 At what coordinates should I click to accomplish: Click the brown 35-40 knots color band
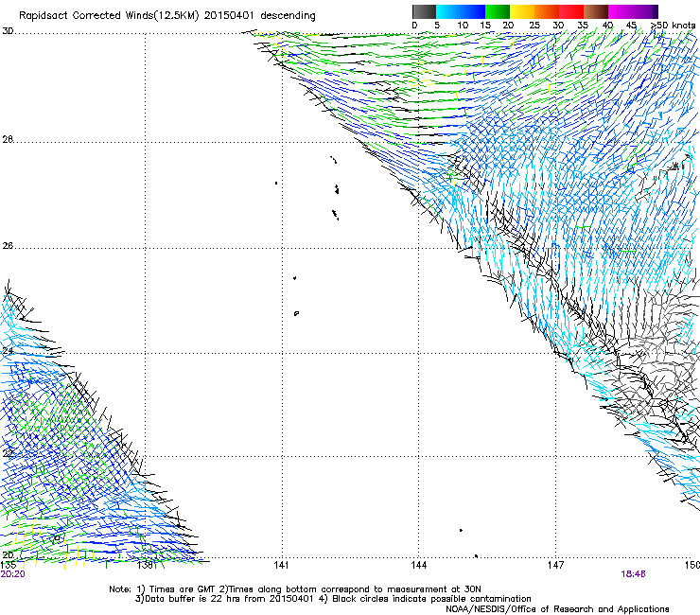coord(596,11)
